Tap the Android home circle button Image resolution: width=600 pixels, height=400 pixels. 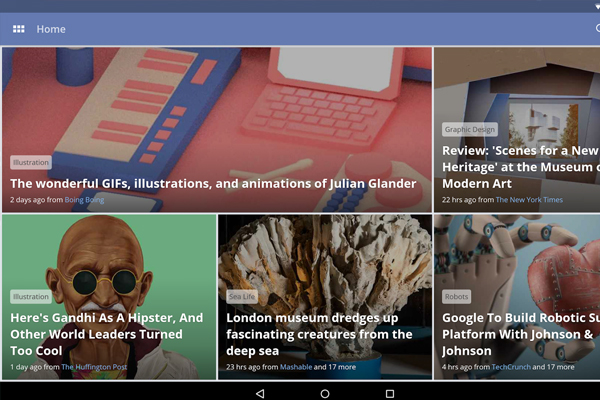coord(325,393)
